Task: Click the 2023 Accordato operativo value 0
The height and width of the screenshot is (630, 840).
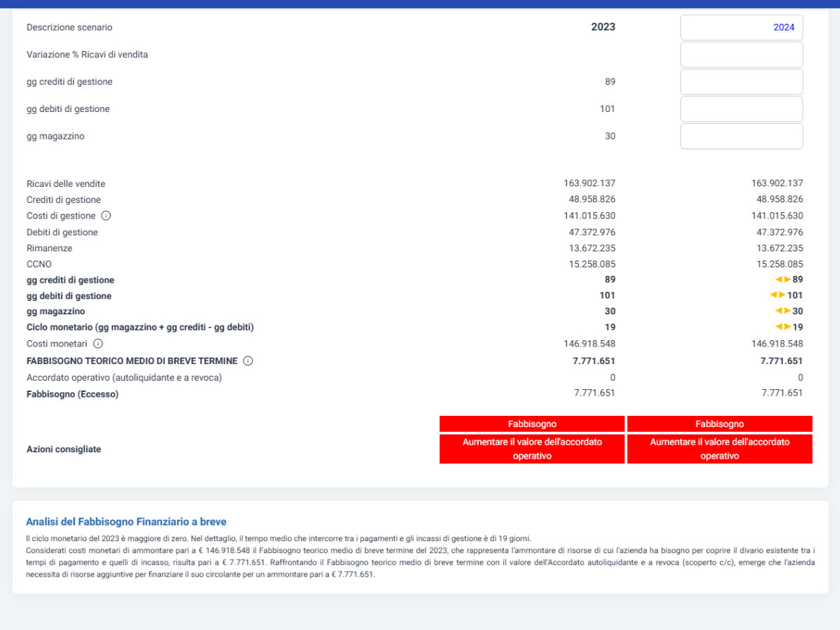Action: (x=613, y=377)
